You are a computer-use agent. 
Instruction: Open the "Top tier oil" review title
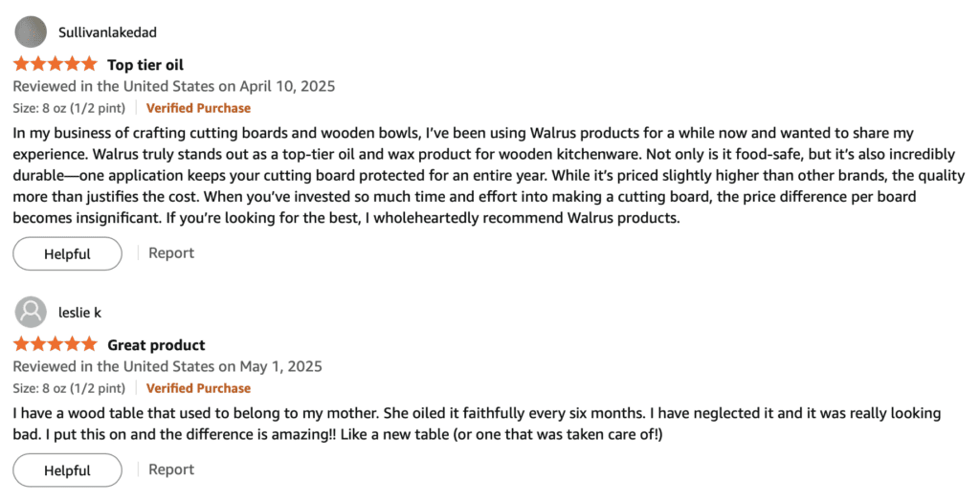coord(145,65)
